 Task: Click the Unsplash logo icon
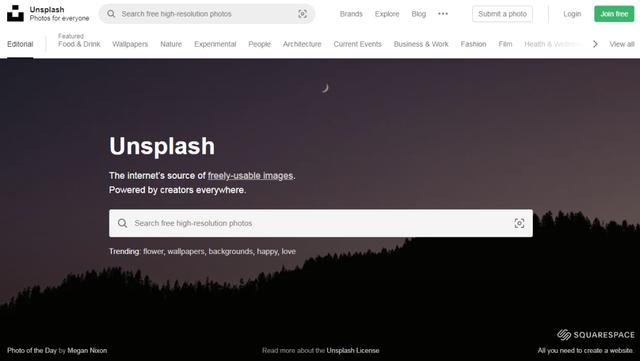pos(15,13)
